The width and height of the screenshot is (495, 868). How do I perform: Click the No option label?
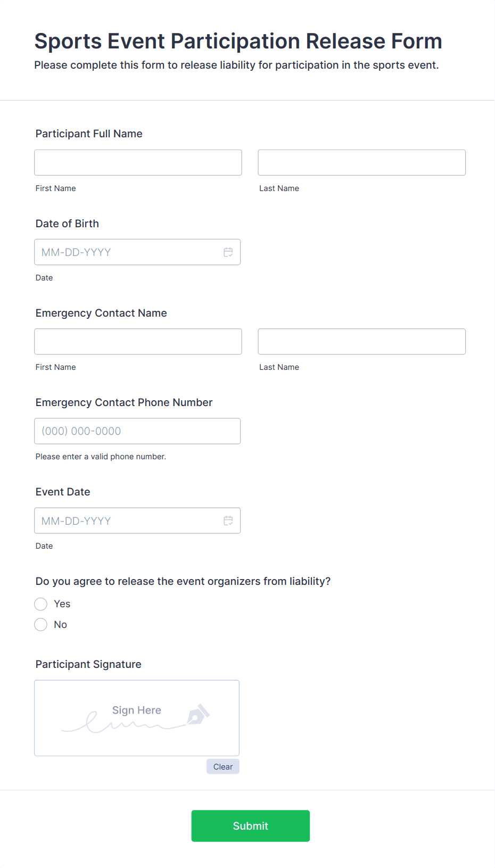pyautogui.click(x=61, y=625)
